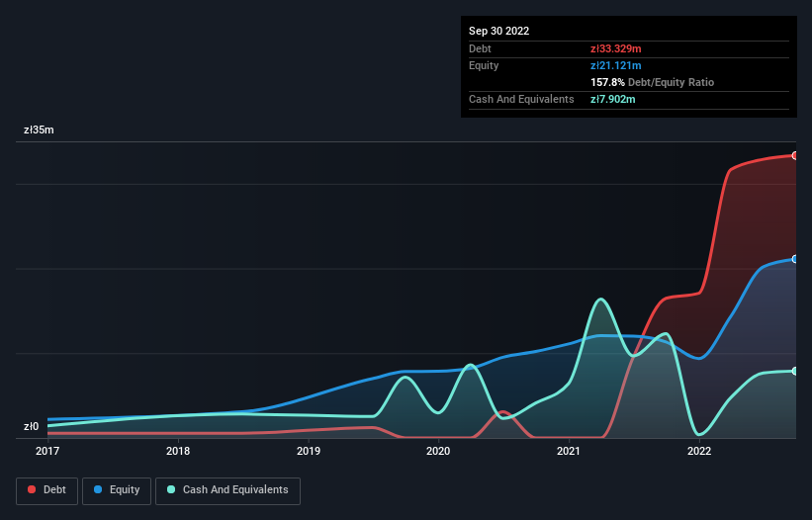Image resolution: width=812 pixels, height=520 pixels.
Task: Select the 2018 x-axis label
Action: tap(178, 451)
